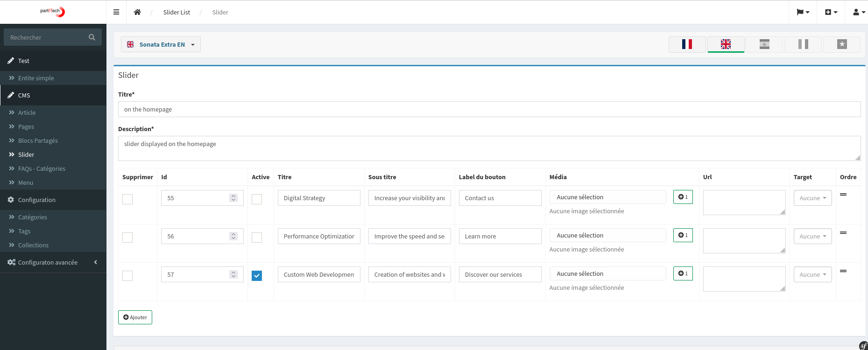The image size is (868, 350).
Task: Click into the Titre text field
Action: pos(489,109)
